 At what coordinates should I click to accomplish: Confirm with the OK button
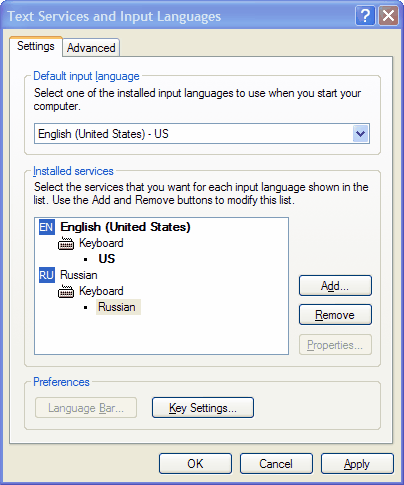pos(195,464)
